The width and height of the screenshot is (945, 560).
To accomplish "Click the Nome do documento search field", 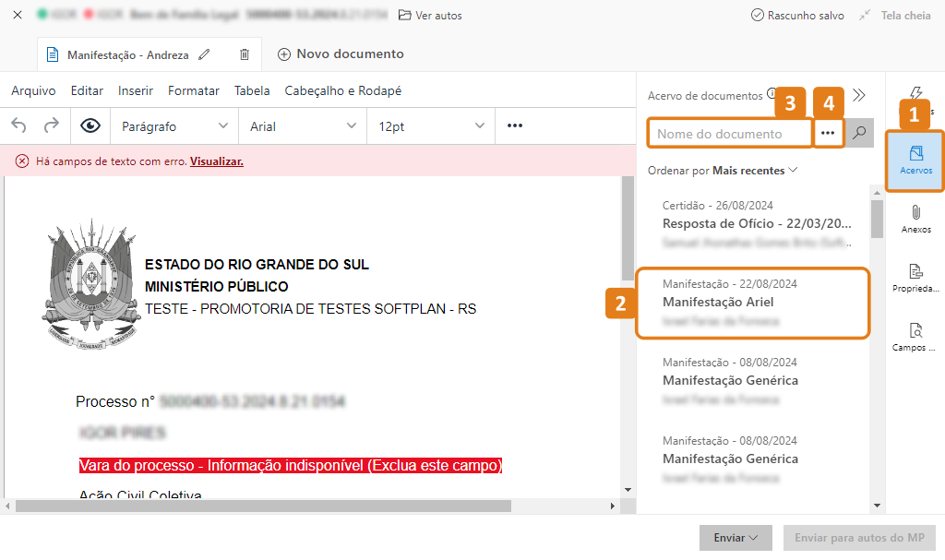I will (729, 134).
